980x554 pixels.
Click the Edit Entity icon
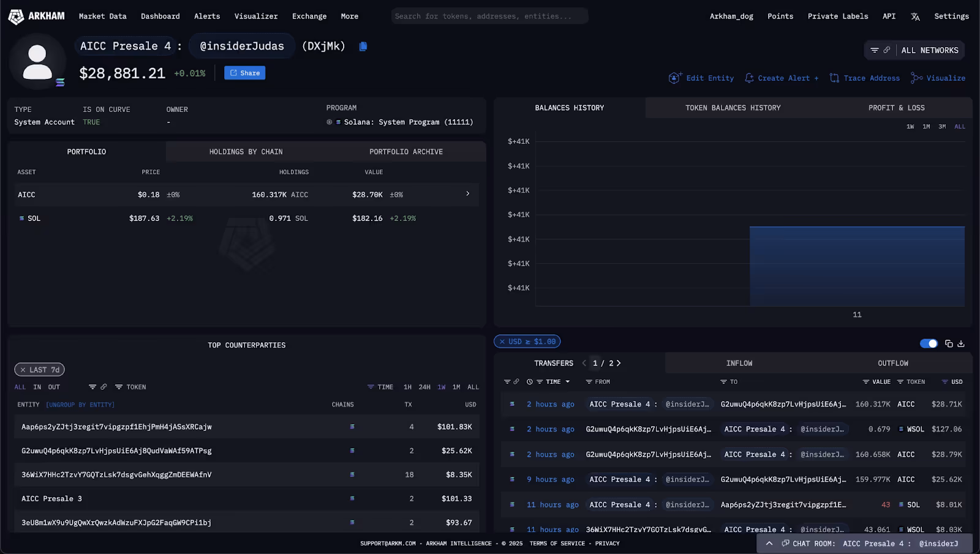click(674, 78)
